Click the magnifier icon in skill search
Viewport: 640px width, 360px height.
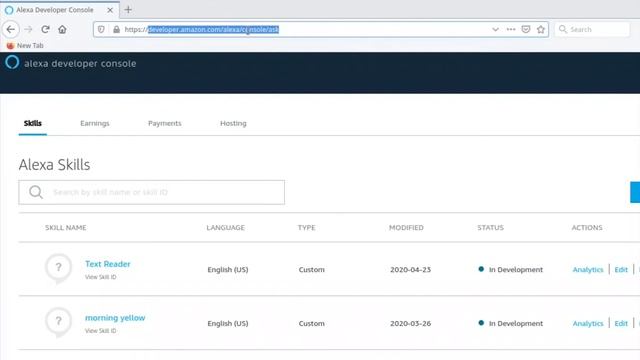coord(36,192)
